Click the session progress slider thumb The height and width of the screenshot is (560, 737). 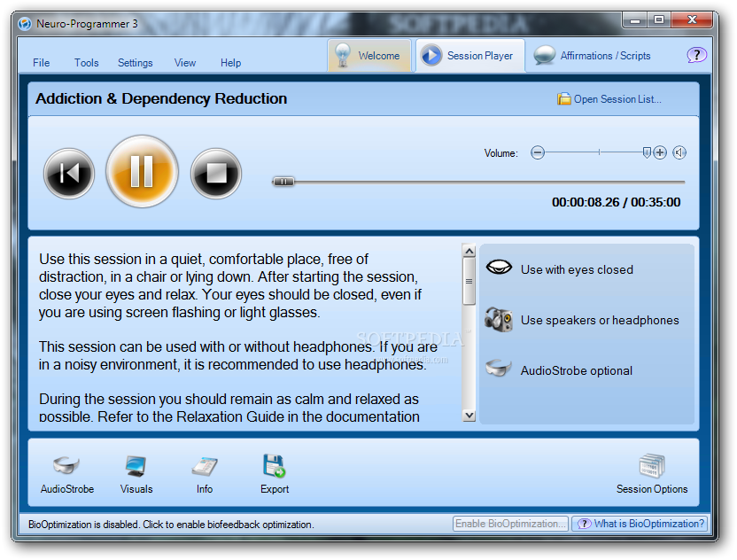pyautogui.click(x=283, y=182)
